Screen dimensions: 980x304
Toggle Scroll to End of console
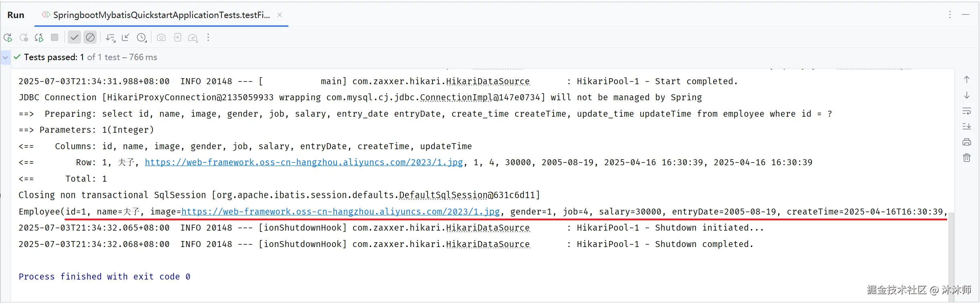click(x=967, y=126)
